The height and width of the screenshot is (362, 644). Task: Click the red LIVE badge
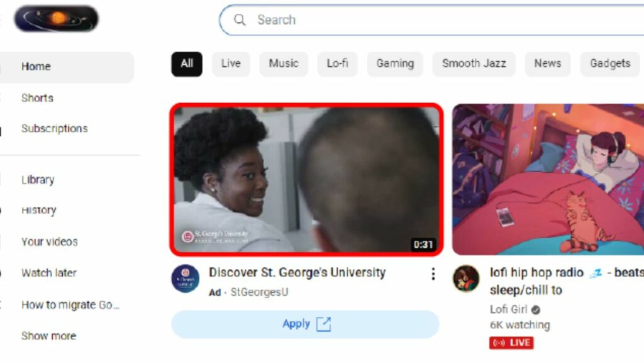coord(511,343)
